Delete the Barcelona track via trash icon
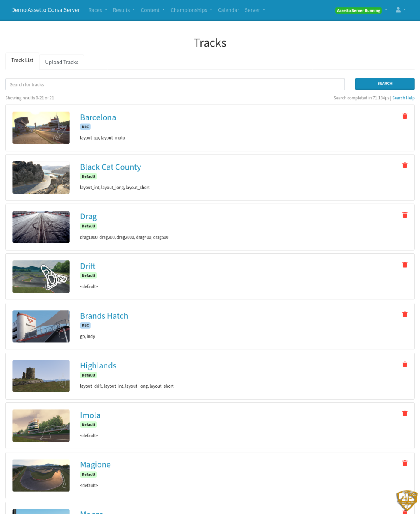 tap(405, 116)
